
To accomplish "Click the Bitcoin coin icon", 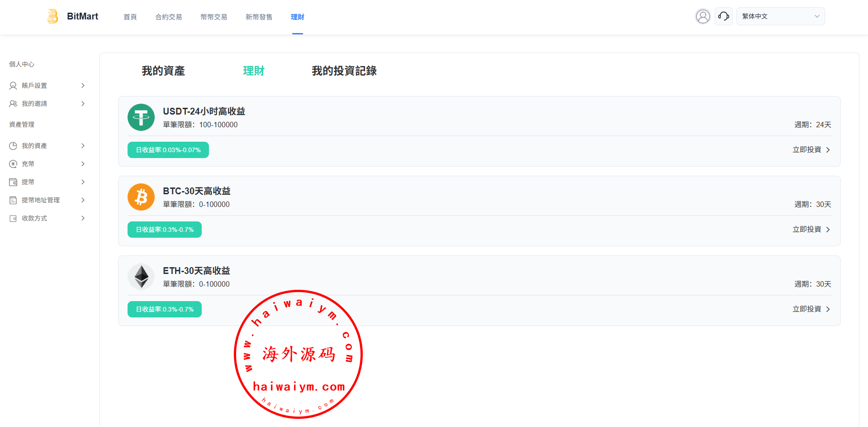I will pyautogui.click(x=141, y=197).
